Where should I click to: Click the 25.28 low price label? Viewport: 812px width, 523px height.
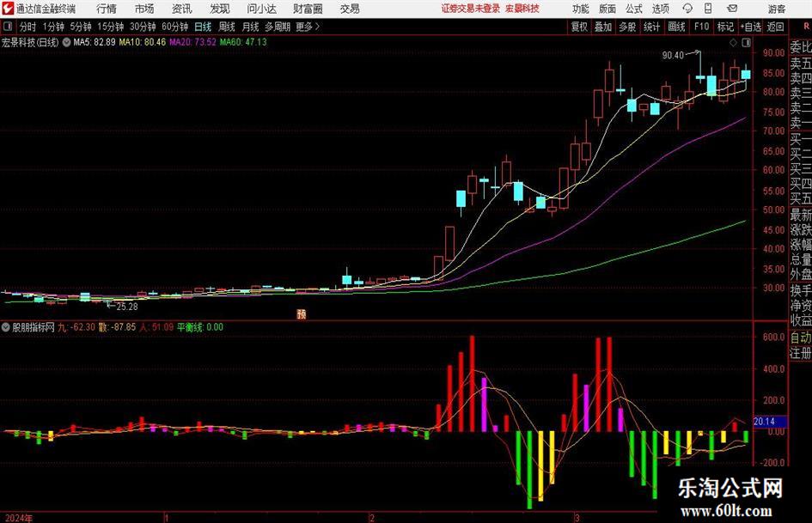(127, 307)
